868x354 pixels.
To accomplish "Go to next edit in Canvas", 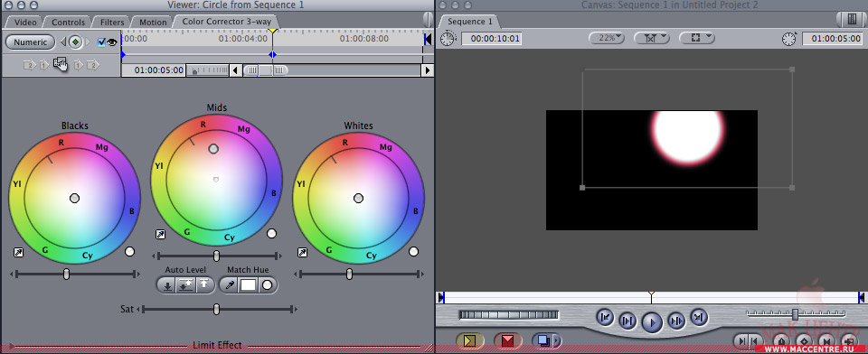I will pos(699,317).
